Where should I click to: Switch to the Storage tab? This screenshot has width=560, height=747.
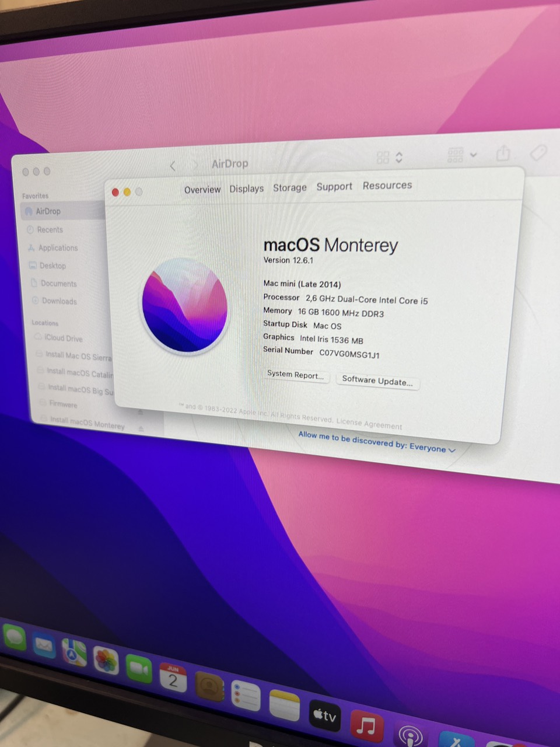(x=289, y=187)
